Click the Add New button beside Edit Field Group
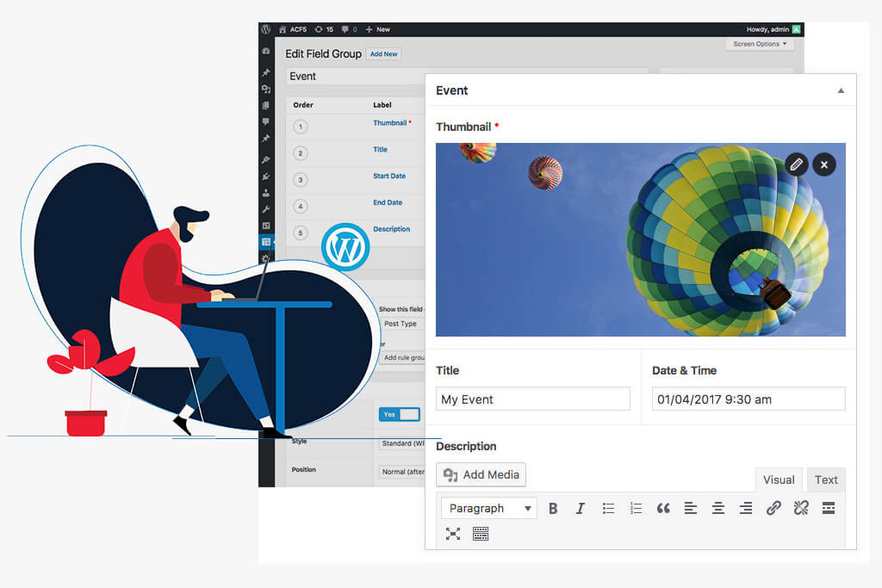 point(383,54)
